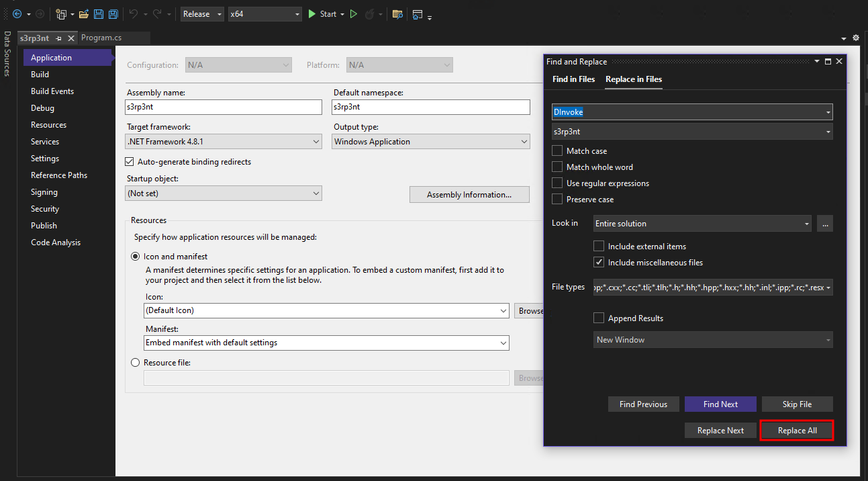Click the Undo arrow icon
This screenshot has width=868, height=481.
click(133, 14)
